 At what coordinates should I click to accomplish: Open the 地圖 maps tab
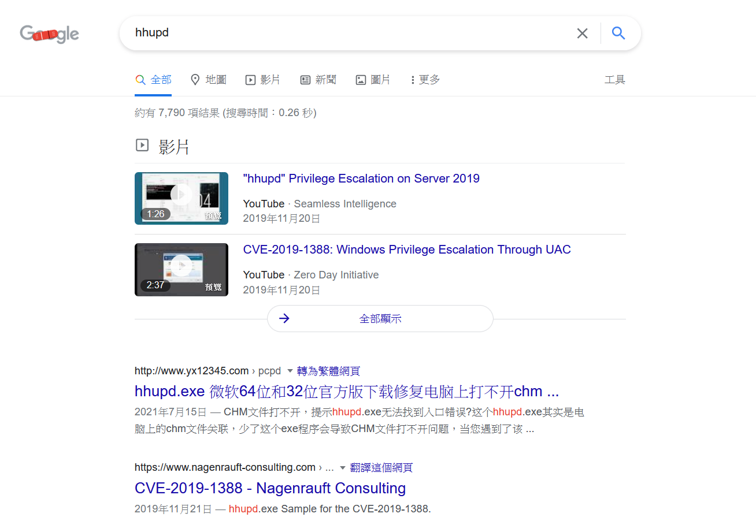click(209, 80)
